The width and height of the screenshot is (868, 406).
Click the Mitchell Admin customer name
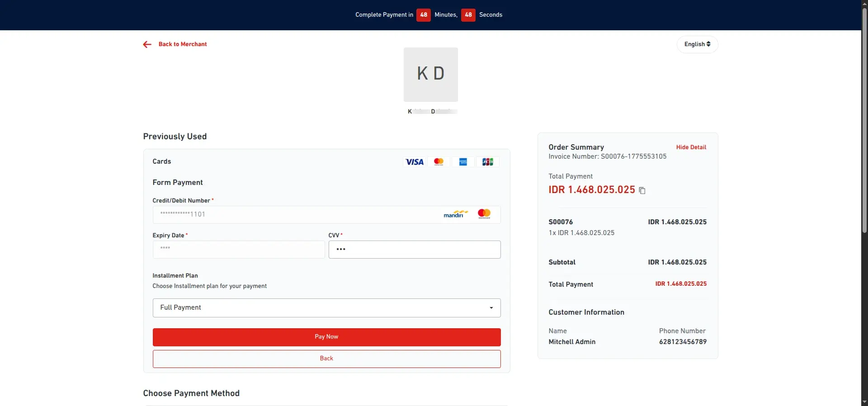point(572,342)
